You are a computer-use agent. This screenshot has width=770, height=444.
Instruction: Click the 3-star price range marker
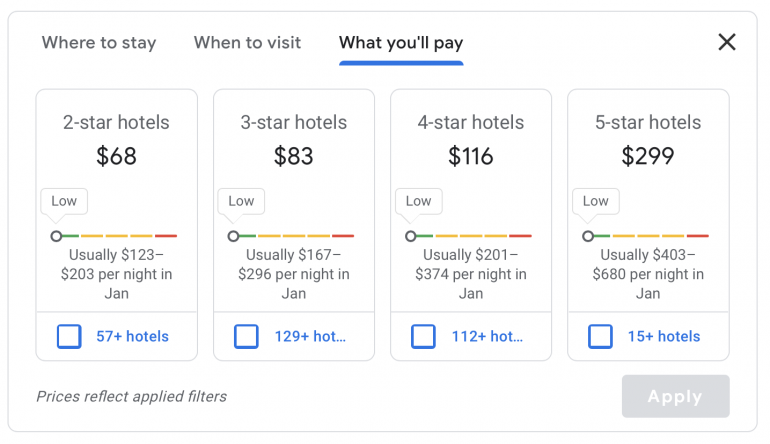[x=234, y=236]
